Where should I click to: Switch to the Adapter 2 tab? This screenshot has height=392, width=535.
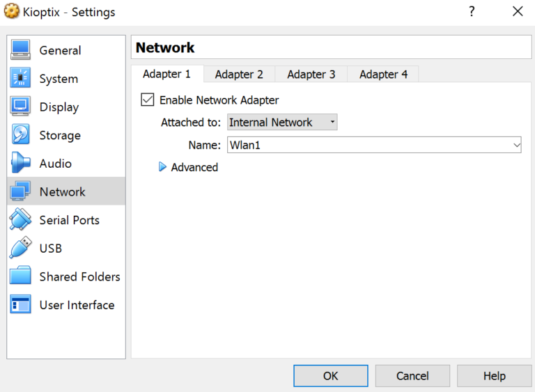239,75
